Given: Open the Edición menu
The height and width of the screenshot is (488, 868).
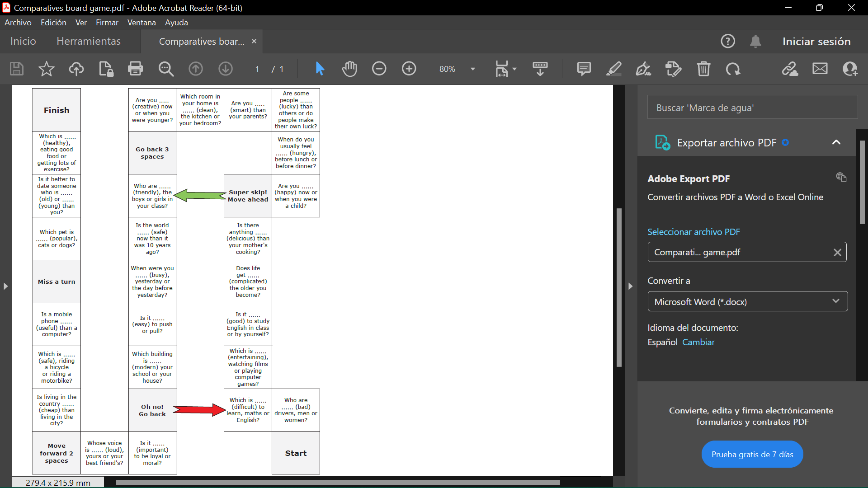Looking at the screenshot, I should (53, 22).
